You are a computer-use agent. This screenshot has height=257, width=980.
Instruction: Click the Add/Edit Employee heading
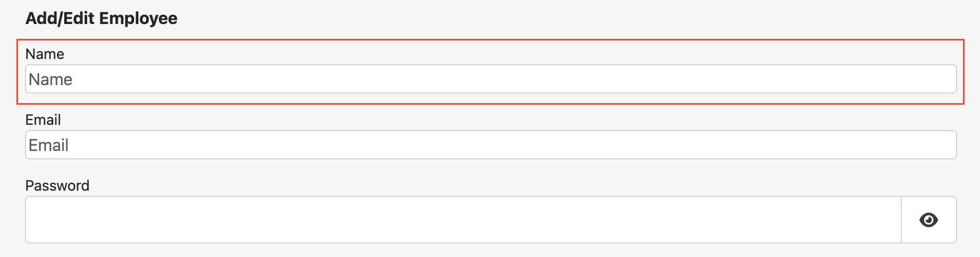click(x=101, y=19)
